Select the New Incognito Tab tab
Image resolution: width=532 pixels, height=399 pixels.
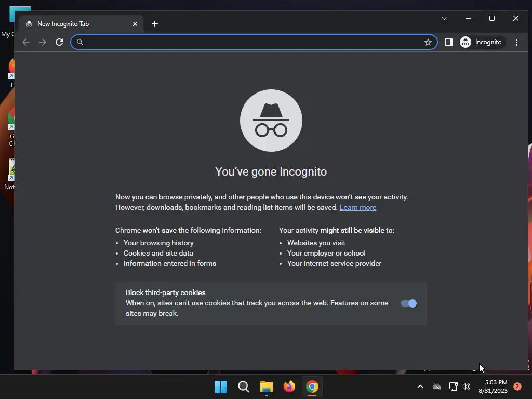[x=82, y=24]
